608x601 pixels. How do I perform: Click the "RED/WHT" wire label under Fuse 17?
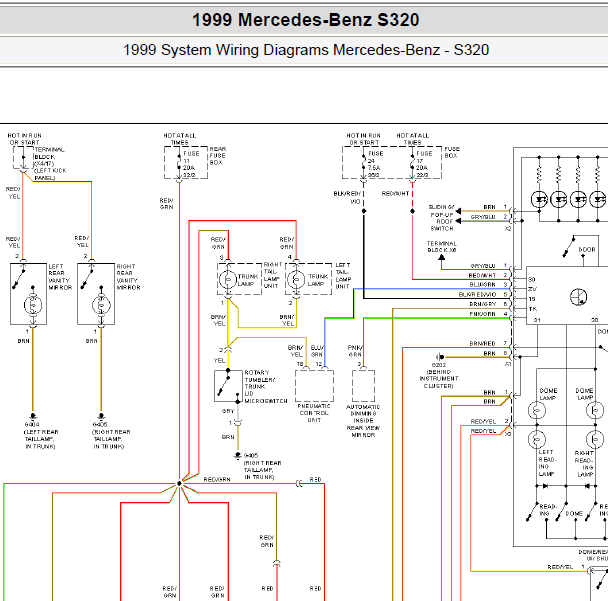coord(396,193)
